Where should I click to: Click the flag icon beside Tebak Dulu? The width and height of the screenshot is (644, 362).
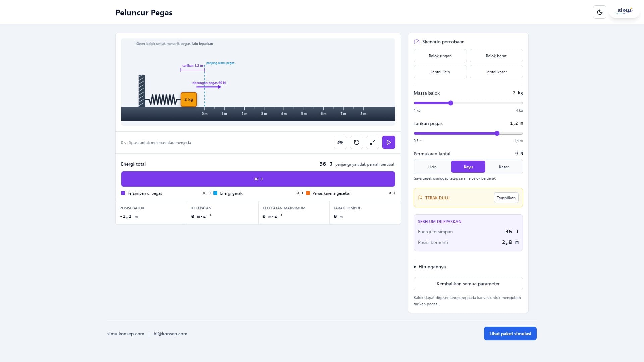pos(420,198)
